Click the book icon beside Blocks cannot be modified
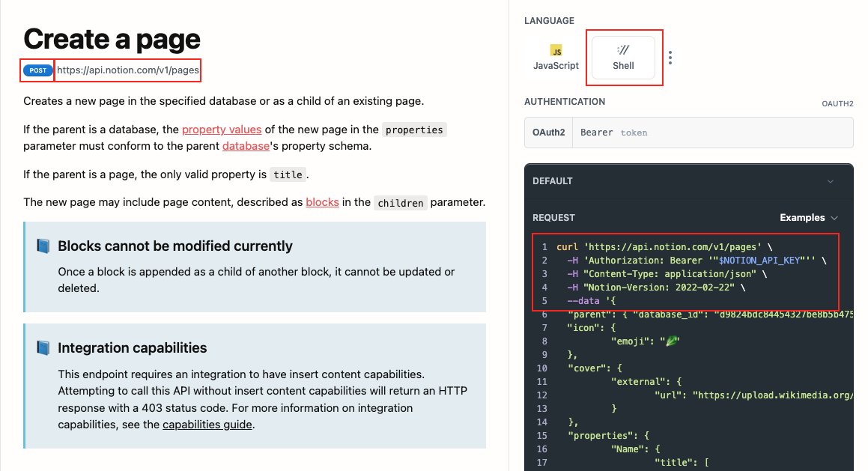The image size is (868, 471). click(43, 246)
